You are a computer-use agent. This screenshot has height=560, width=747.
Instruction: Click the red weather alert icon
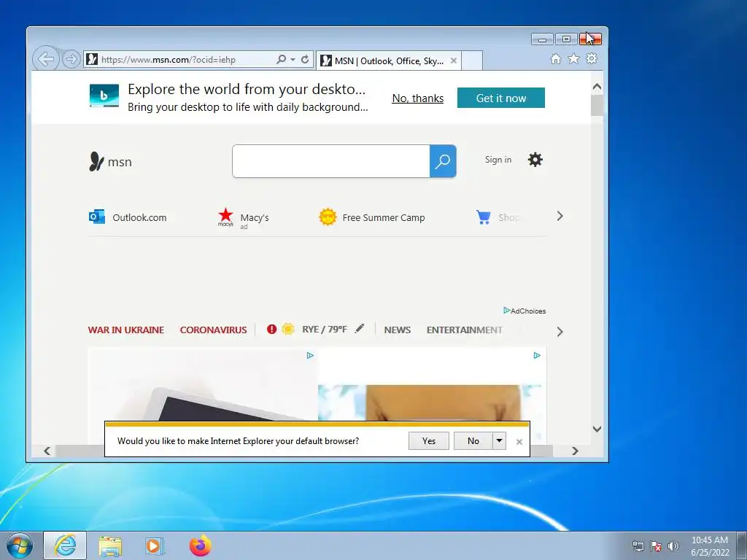click(271, 329)
